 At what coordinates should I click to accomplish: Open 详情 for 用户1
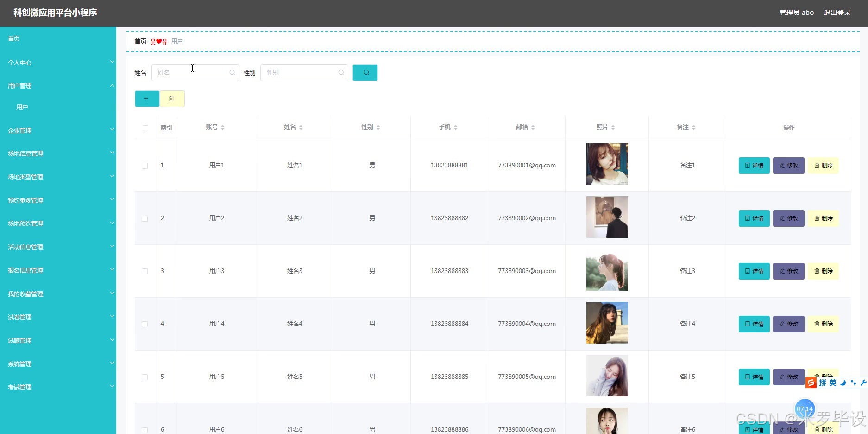tap(754, 166)
